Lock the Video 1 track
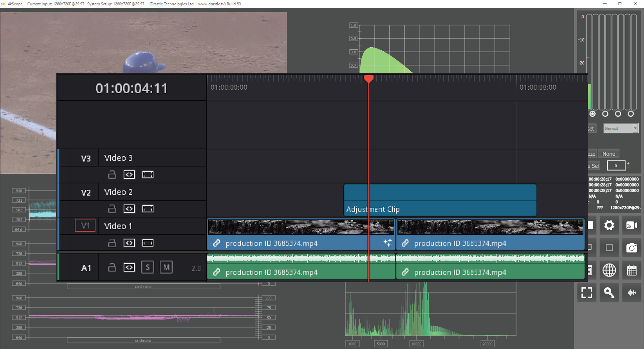Screen dimensions: 644x349 (x=112, y=243)
